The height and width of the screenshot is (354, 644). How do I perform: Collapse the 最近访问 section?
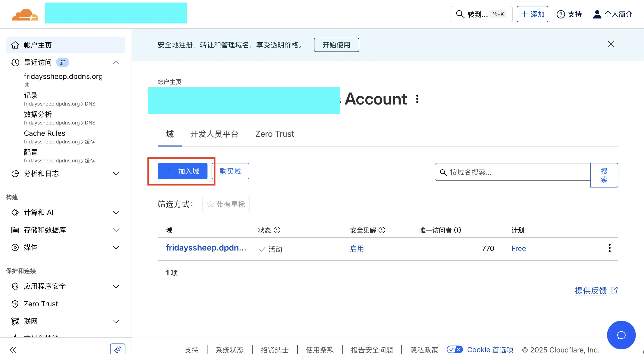click(x=116, y=62)
